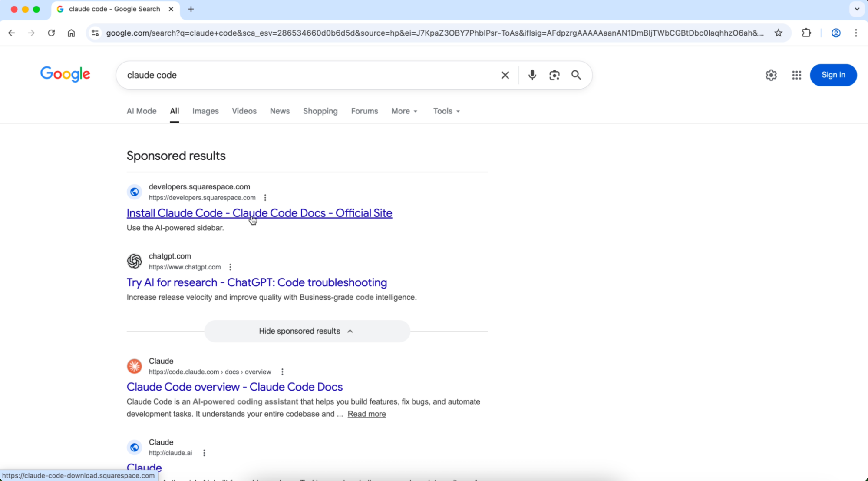
Task: Open browser extensions puzzle icon
Action: (x=806, y=33)
